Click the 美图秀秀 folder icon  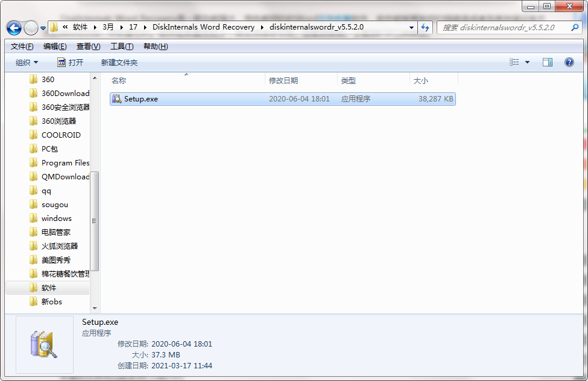pyautogui.click(x=33, y=260)
